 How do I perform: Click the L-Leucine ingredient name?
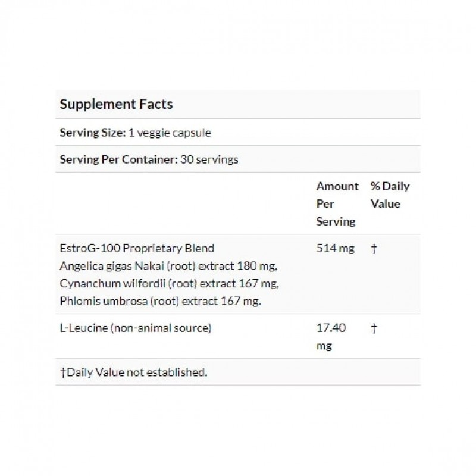click(x=82, y=328)
